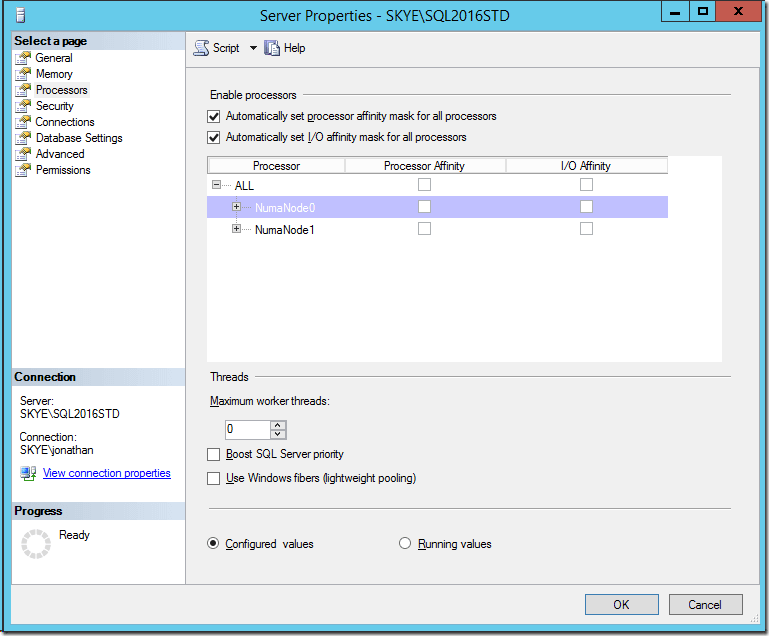Expand the NumaNode0 tree node

point(236,207)
